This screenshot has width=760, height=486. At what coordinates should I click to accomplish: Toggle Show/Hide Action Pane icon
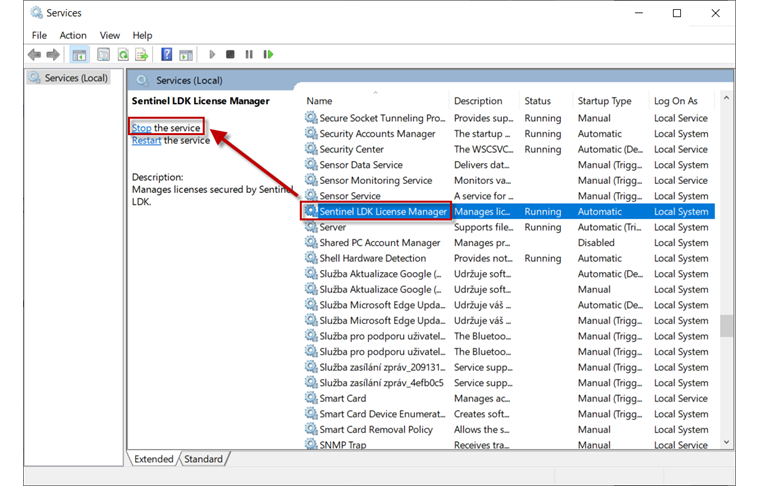click(186, 55)
